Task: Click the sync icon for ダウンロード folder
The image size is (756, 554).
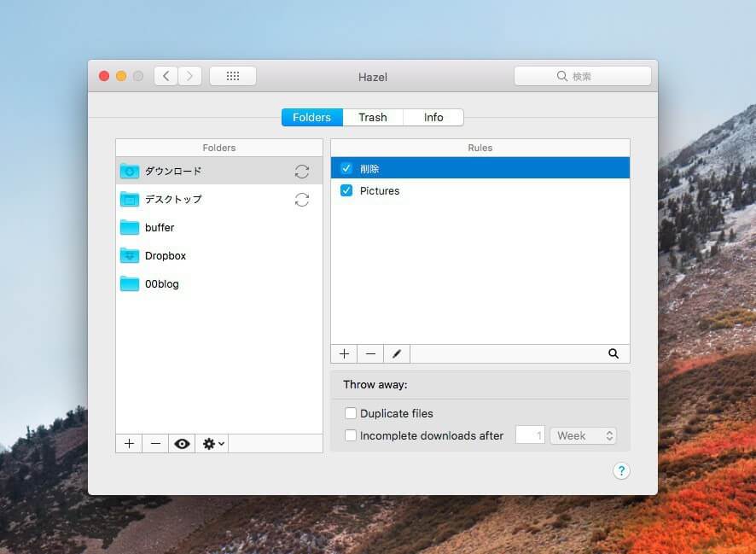Action: (x=302, y=172)
